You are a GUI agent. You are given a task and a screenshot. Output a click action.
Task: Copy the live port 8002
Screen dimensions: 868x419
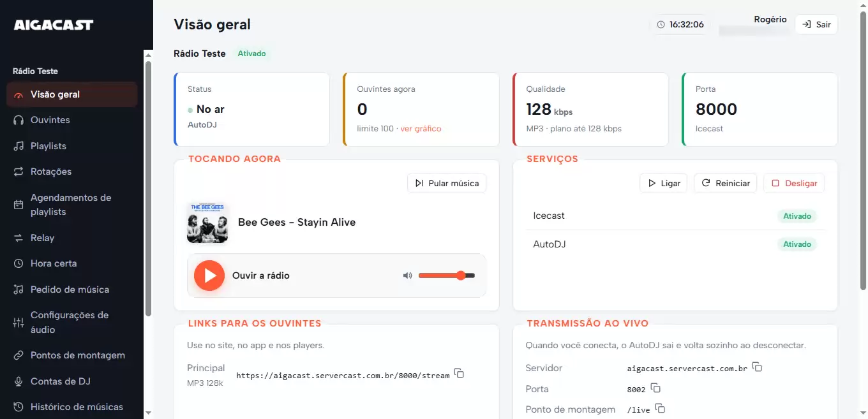tap(655, 388)
